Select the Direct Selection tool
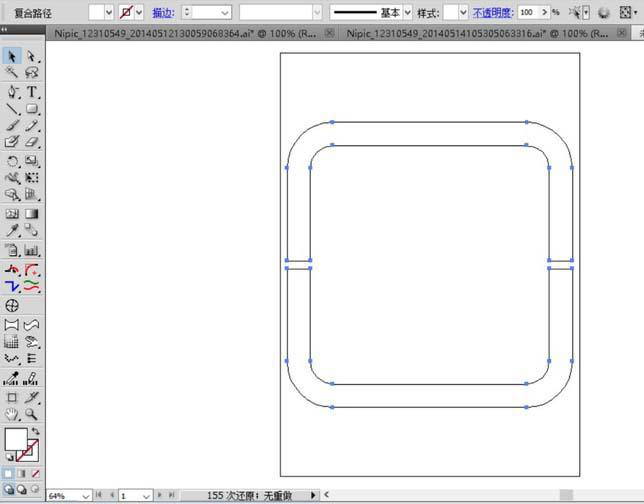Viewport: 644px width, 504px height. coord(32,56)
